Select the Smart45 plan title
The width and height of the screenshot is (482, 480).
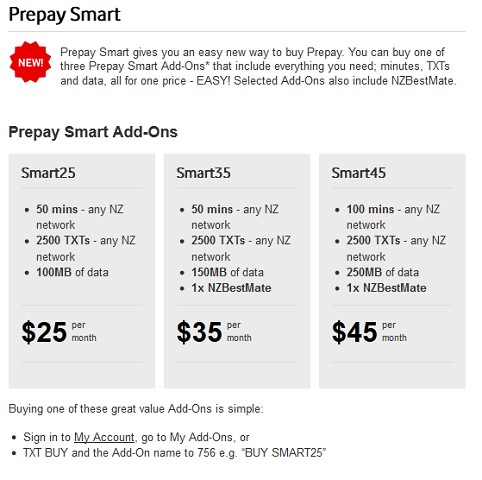click(359, 173)
